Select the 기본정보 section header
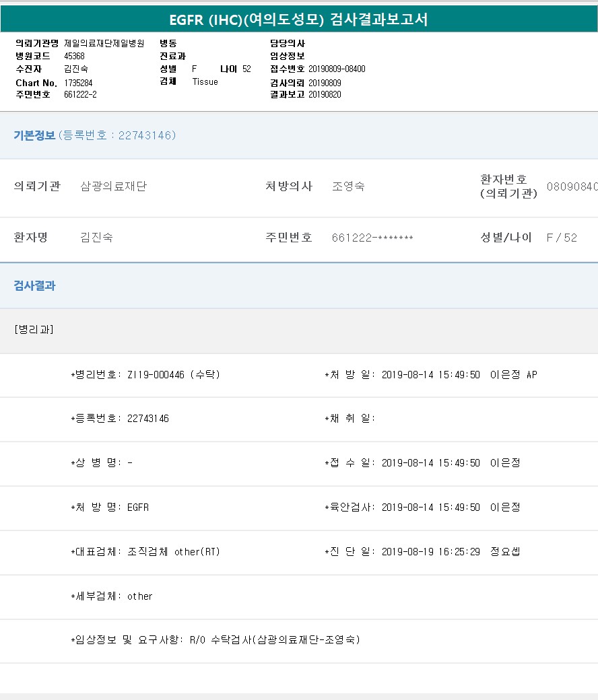 (x=34, y=135)
